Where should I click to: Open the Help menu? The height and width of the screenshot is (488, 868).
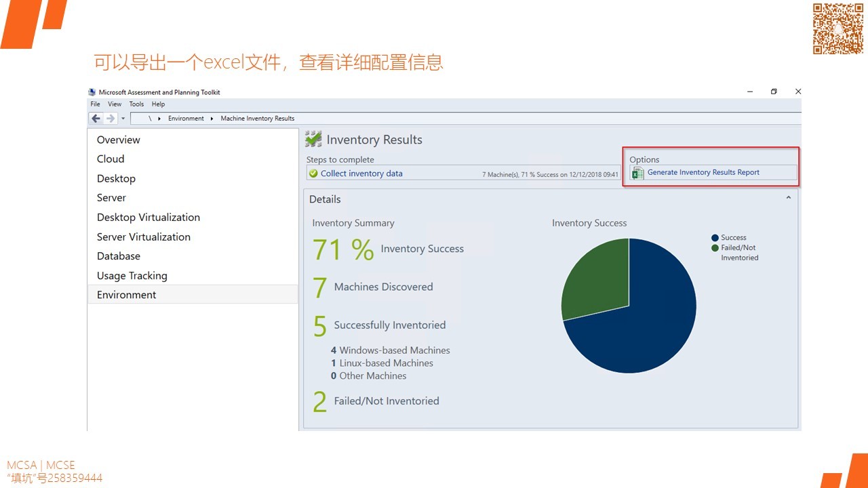pos(158,104)
